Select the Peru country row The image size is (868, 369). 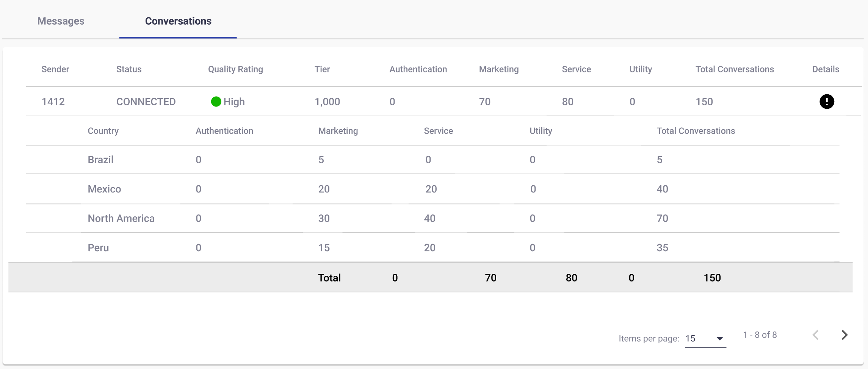(x=432, y=247)
